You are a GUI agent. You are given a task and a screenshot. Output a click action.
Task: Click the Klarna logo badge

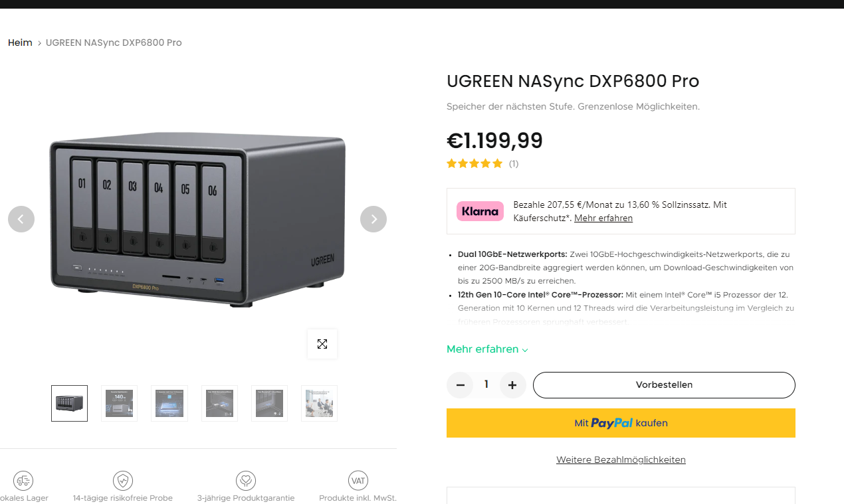[x=480, y=211]
